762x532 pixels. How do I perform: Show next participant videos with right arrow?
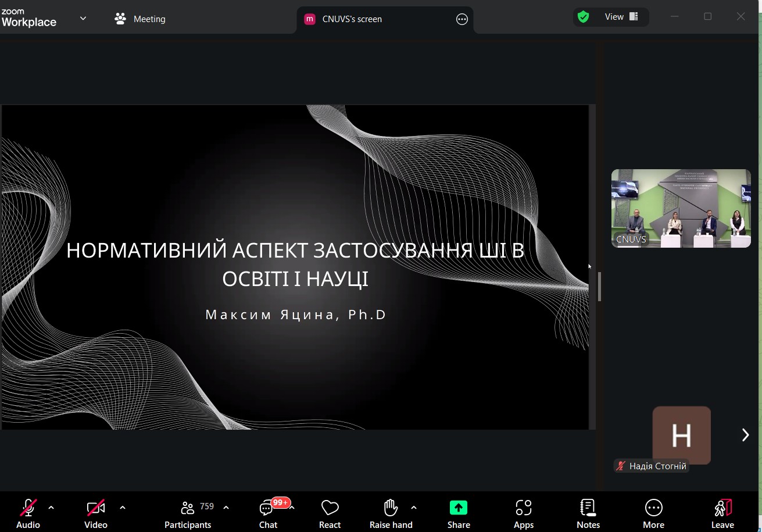coord(745,434)
